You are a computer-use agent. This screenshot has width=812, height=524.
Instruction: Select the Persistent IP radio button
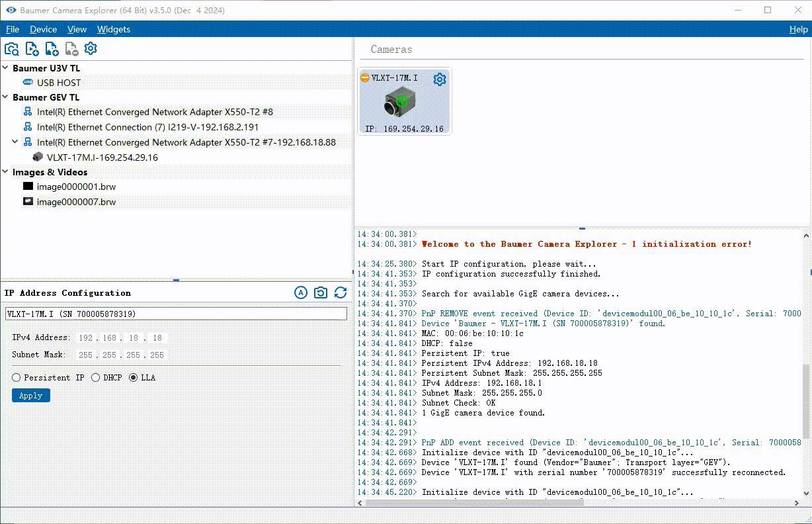click(16, 378)
